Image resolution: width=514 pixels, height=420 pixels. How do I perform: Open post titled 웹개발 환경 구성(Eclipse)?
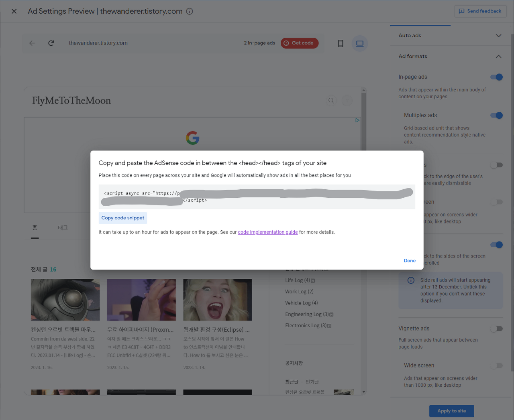[217, 330]
